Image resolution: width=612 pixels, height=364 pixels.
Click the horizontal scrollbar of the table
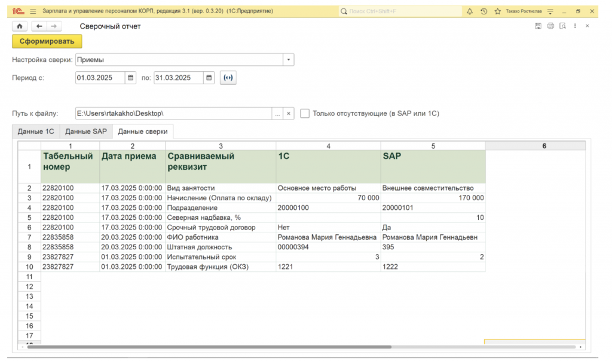pos(209,347)
